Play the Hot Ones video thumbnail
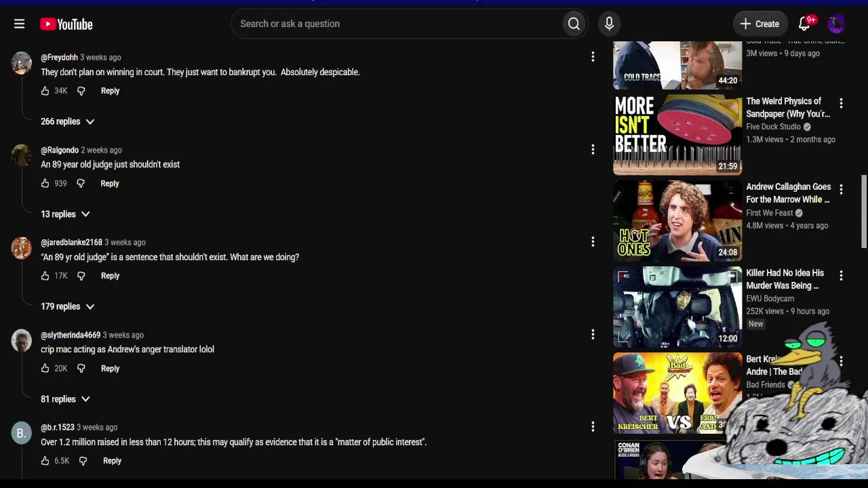 [x=677, y=220]
